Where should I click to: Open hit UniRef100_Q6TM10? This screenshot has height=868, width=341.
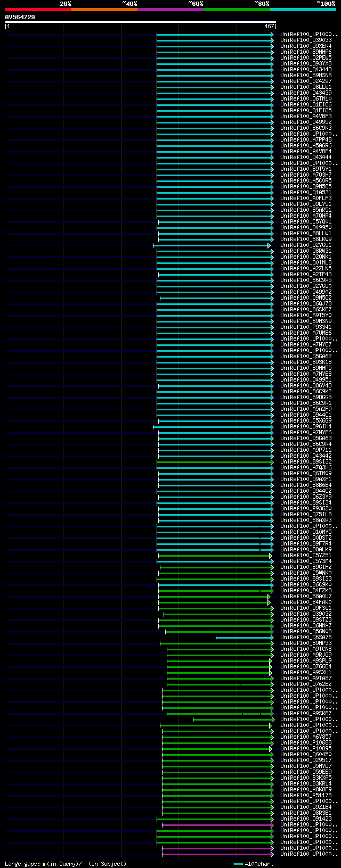[x=306, y=98]
